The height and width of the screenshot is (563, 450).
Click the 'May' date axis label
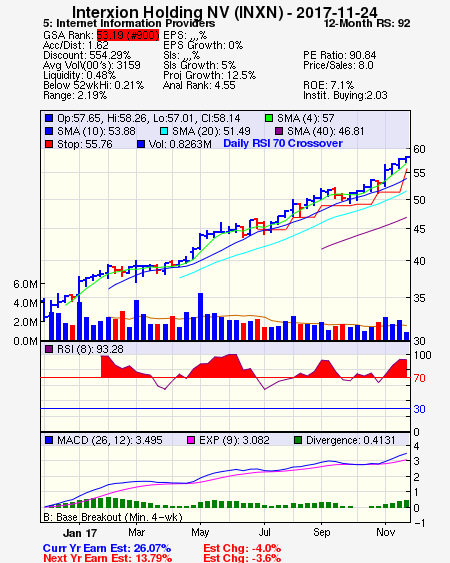tap(200, 532)
